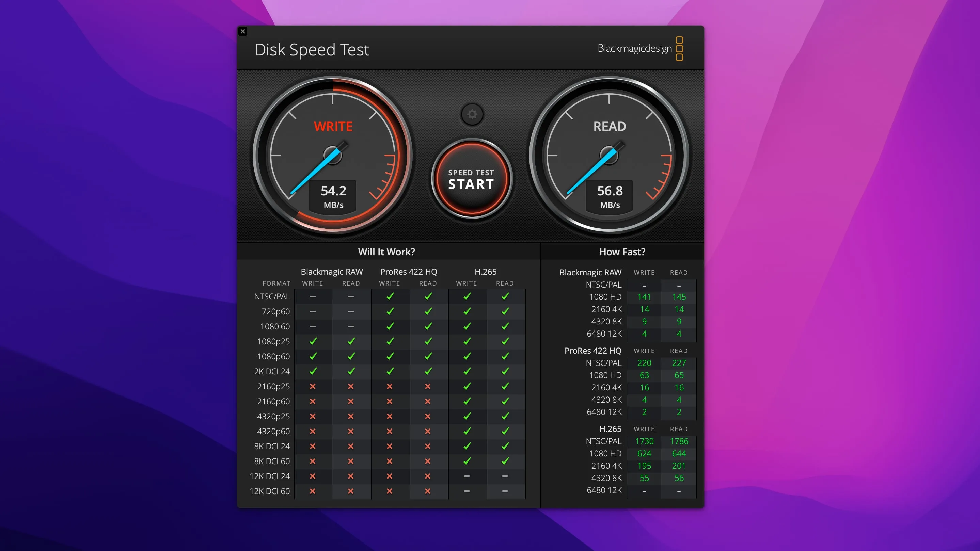Click 8K DCI 60 Blackmagic RAW write cross
980x551 pixels.
click(313, 461)
